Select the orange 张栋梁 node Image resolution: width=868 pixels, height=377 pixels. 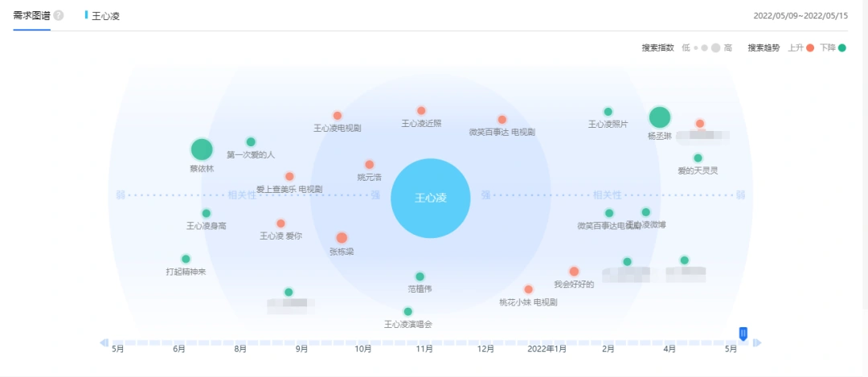coord(342,238)
